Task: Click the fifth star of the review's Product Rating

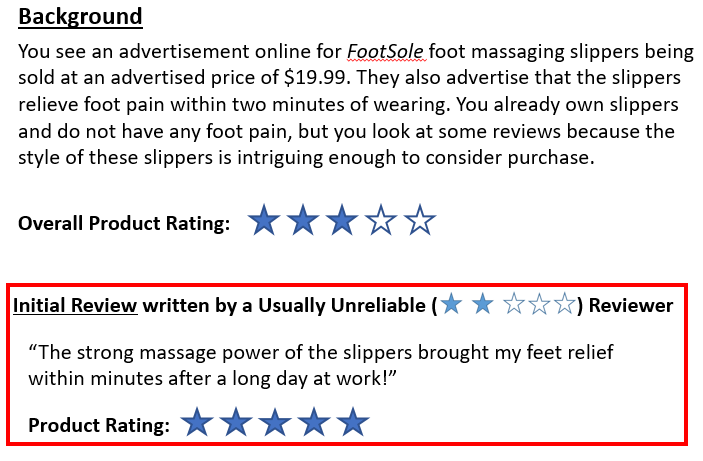Action: [350, 424]
